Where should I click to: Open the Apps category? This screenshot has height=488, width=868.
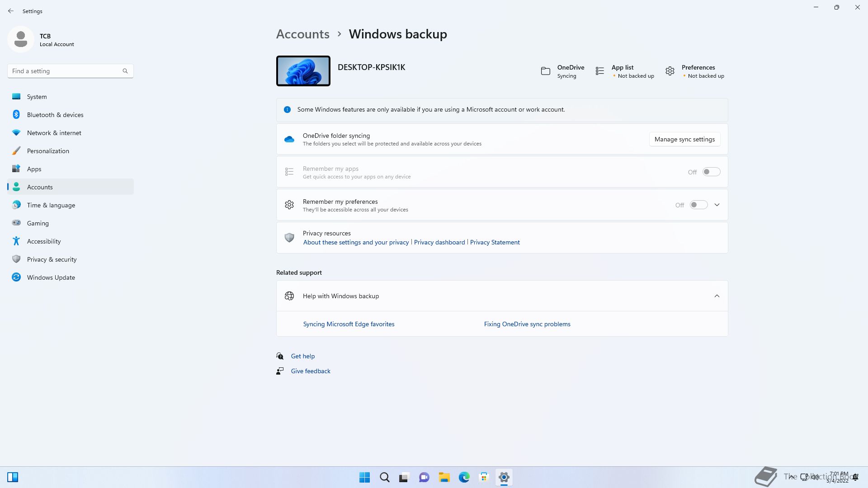click(x=71, y=169)
